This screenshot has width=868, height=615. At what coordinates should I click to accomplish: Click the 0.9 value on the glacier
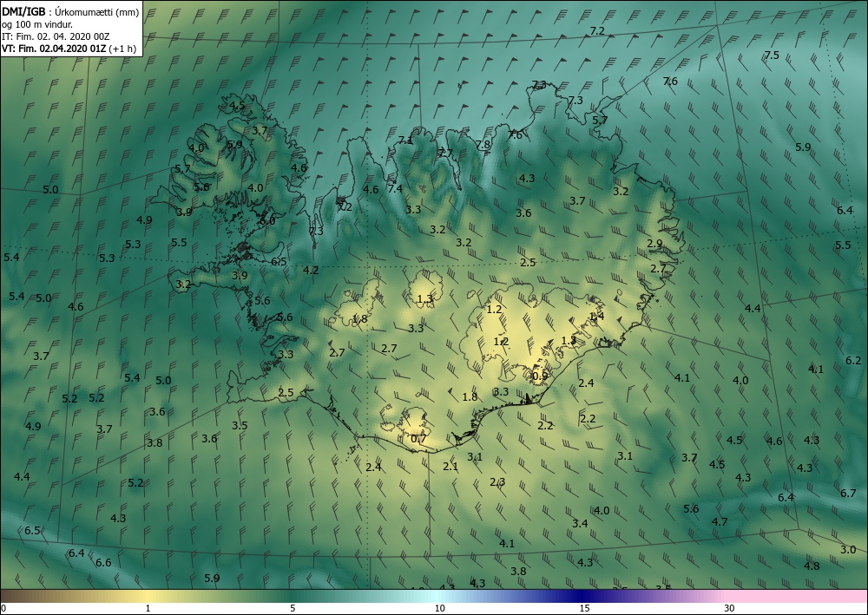540,376
